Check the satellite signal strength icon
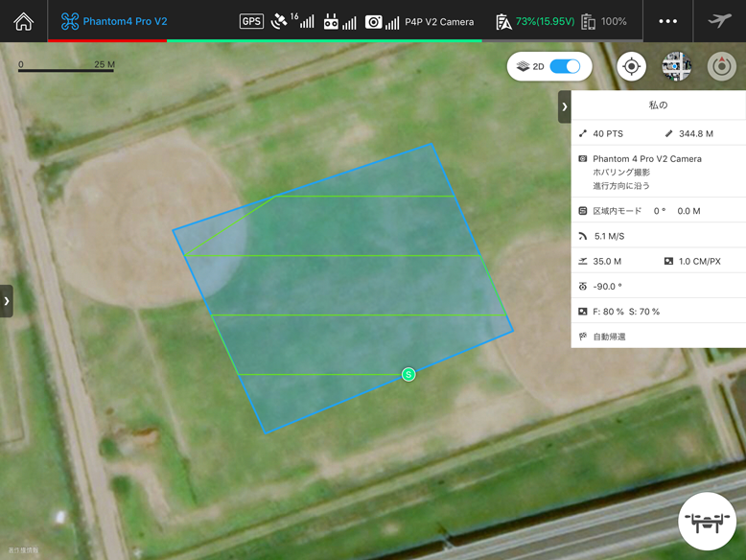The width and height of the screenshot is (746, 560). (x=291, y=21)
